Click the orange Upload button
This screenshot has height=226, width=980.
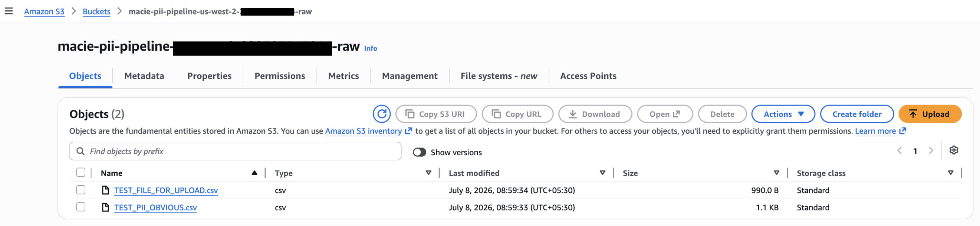pos(930,114)
